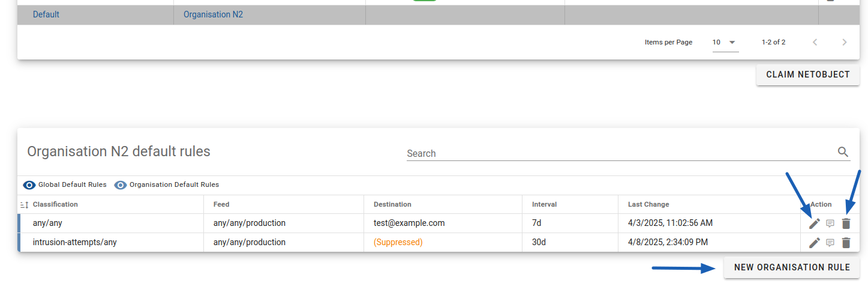The width and height of the screenshot is (868, 286).
Task: Edit the intrusion-attempts/any rule pencil icon
Action: (814, 243)
